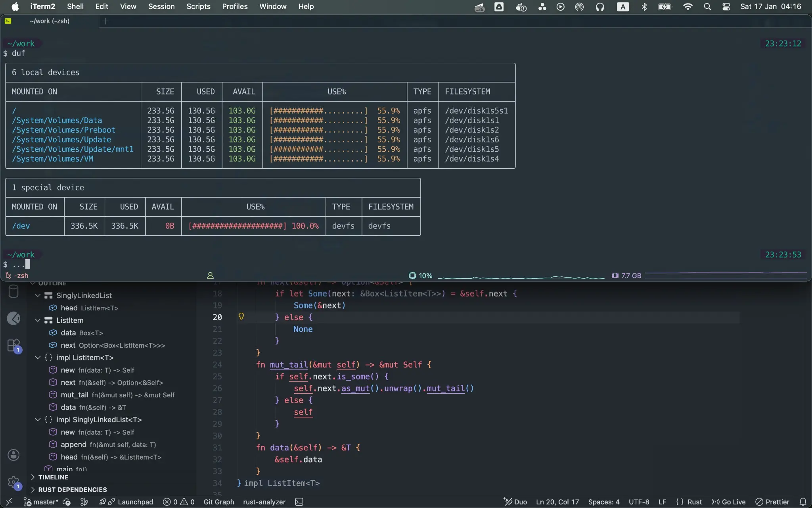Open the iTerm2 Shell menu
Image resolution: width=812 pixels, height=508 pixels.
(x=75, y=6)
